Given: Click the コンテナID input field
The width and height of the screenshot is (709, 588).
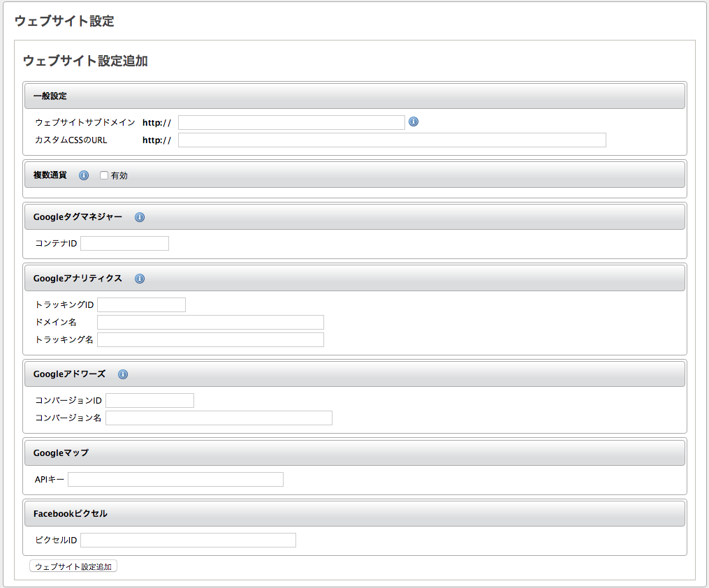Looking at the screenshot, I should click(125, 243).
